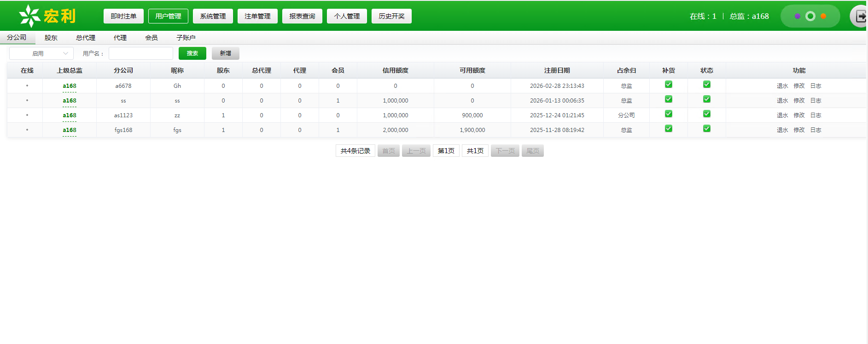The height and width of the screenshot is (344, 868).
Task: Select the purple theme color dot
Action: tap(798, 16)
